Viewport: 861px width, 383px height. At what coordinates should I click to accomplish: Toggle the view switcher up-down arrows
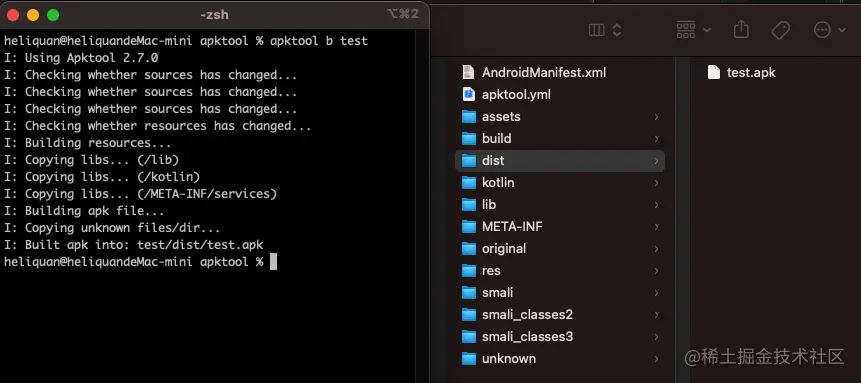pos(617,30)
